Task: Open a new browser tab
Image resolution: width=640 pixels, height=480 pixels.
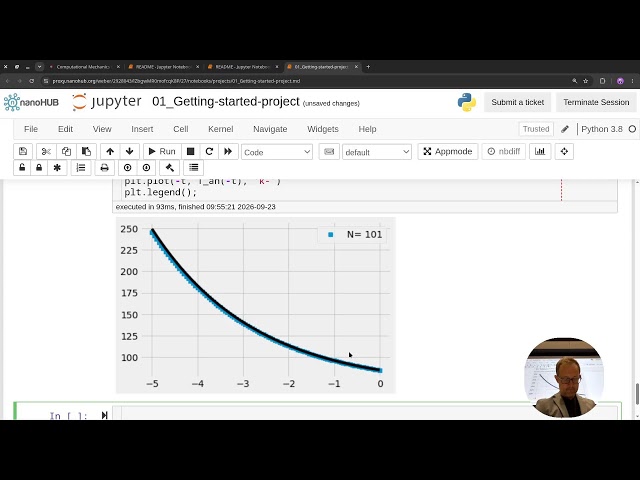Action: point(368,67)
